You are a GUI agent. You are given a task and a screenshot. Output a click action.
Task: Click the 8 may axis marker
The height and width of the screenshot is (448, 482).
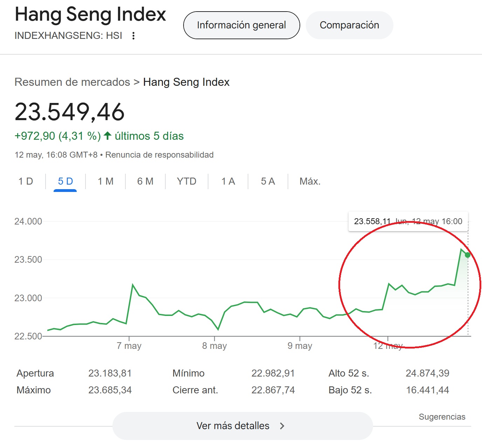click(214, 346)
